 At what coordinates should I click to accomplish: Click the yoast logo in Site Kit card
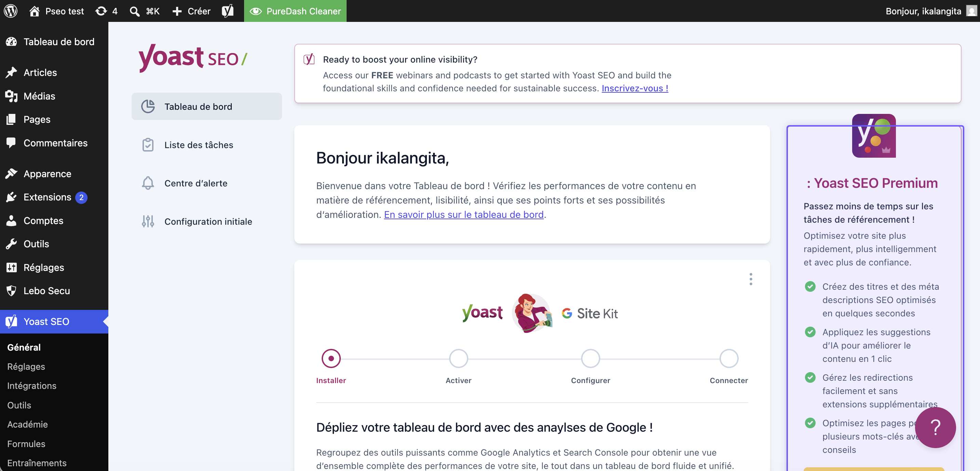(x=482, y=313)
